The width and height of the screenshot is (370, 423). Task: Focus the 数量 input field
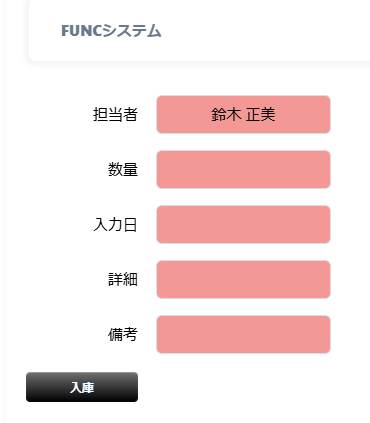243,169
